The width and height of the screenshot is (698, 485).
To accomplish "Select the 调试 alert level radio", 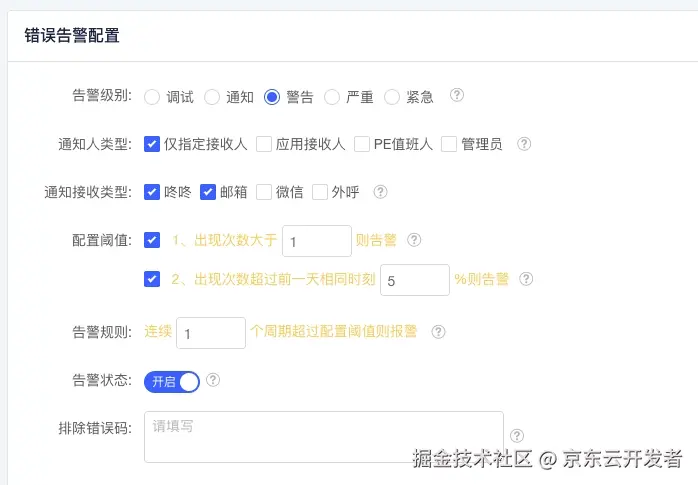I will click(x=152, y=97).
